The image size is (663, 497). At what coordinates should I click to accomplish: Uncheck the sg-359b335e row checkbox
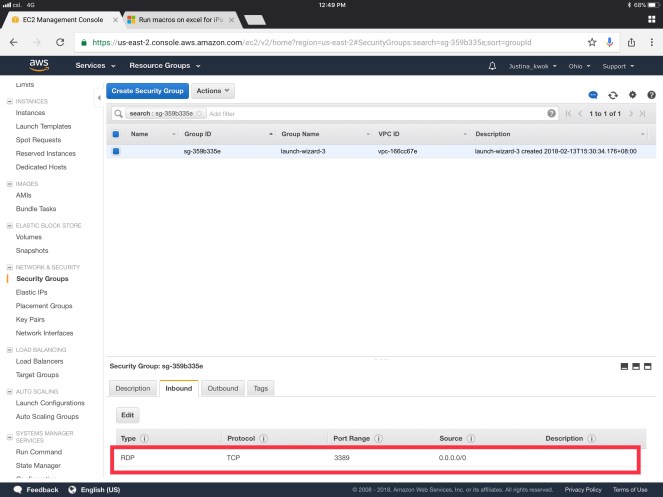click(x=116, y=151)
